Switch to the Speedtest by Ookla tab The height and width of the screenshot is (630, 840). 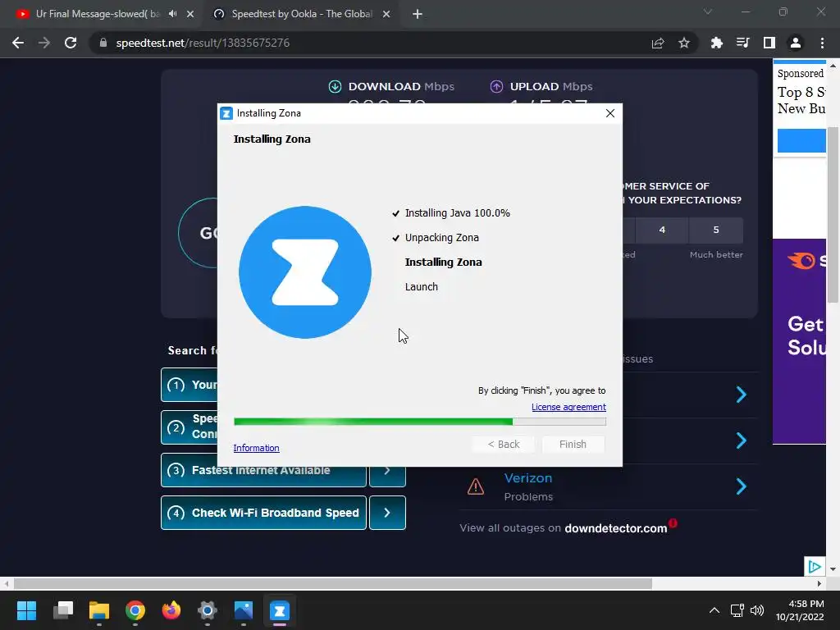[x=302, y=14]
